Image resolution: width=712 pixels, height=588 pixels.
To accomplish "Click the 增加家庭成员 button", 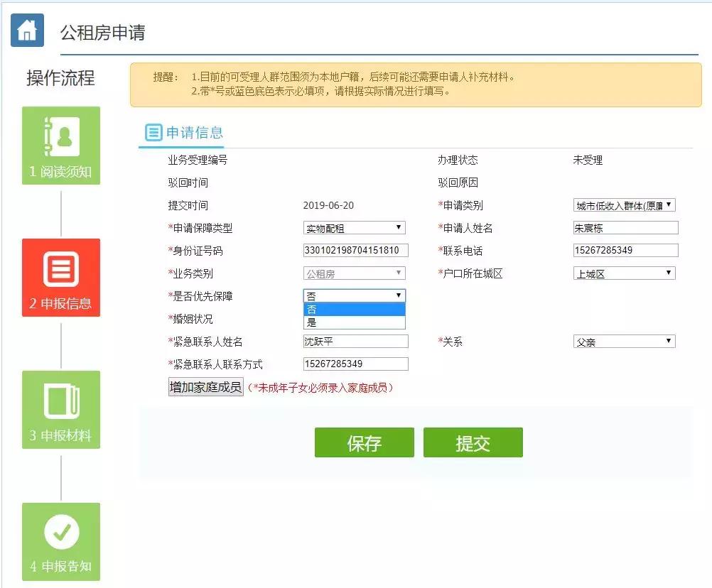I will pyautogui.click(x=205, y=386).
